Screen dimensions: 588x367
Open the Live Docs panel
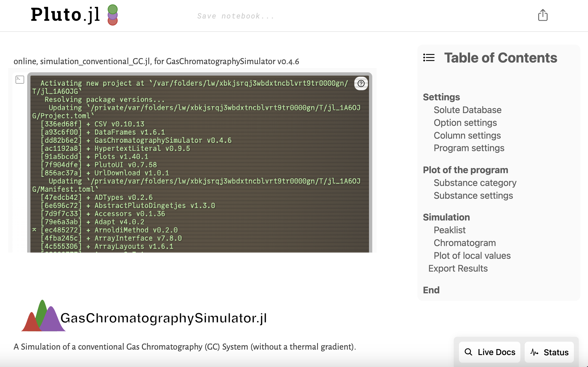click(490, 352)
